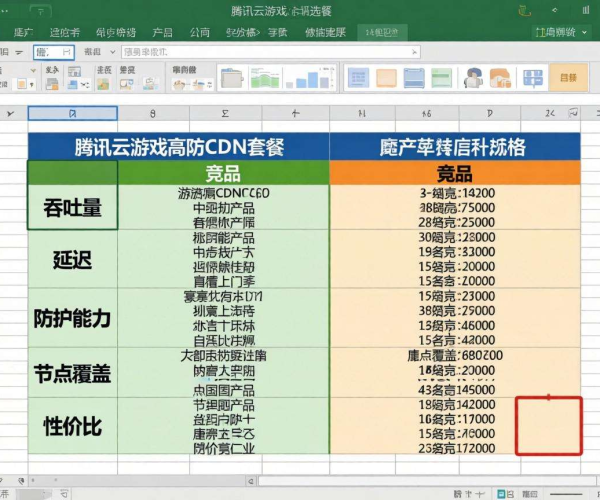
Task: Apply the green table style icon
Action: [x=442, y=78]
